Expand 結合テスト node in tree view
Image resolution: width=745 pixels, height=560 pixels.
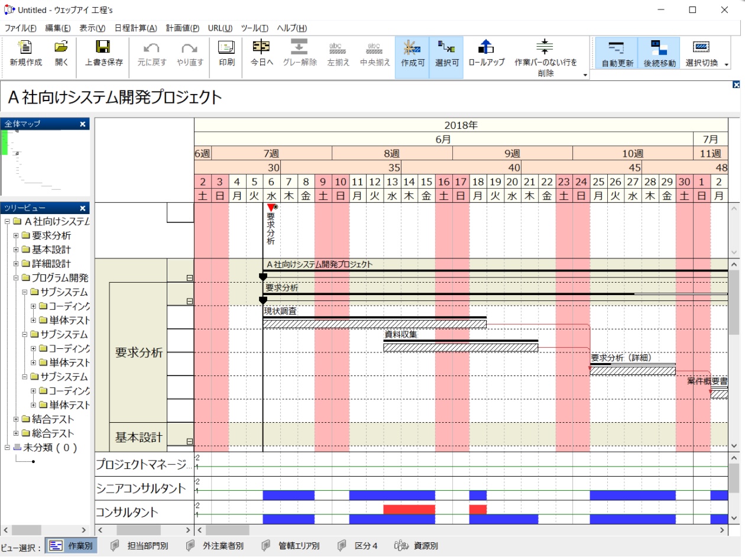(x=17, y=419)
